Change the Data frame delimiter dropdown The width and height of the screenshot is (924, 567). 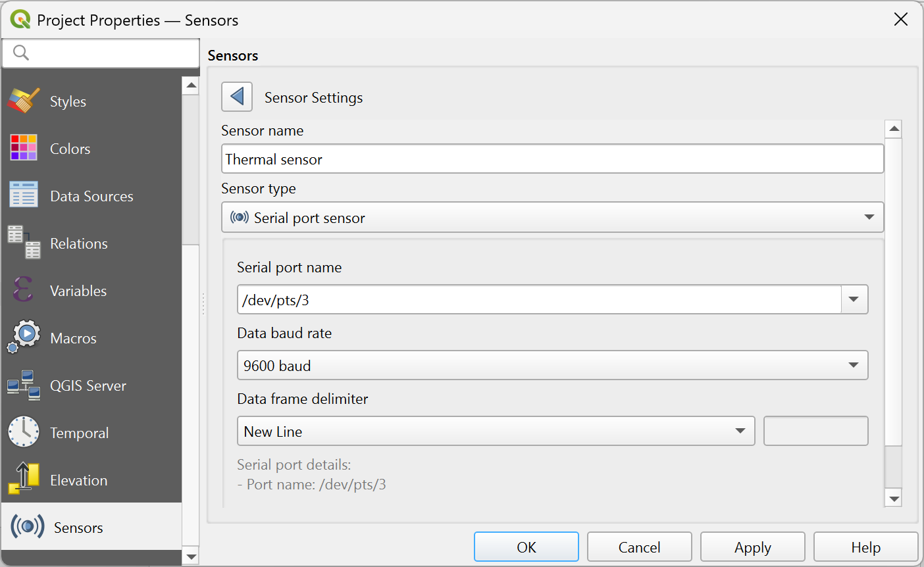(x=740, y=431)
